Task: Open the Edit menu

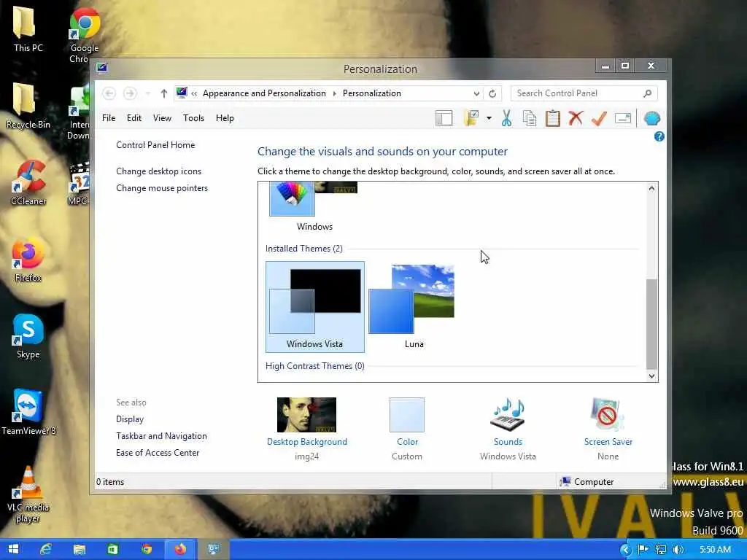Action: click(x=134, y=118)
